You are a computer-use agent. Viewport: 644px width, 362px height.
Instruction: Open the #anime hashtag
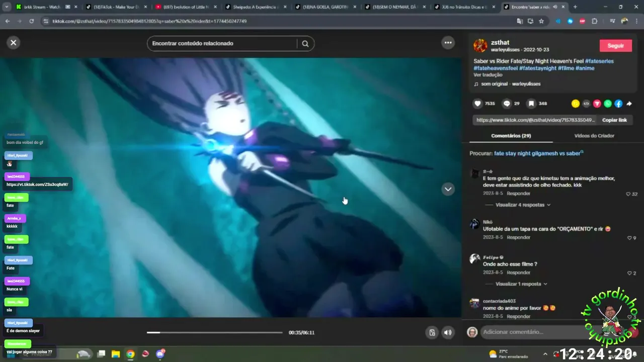point(585,68)
